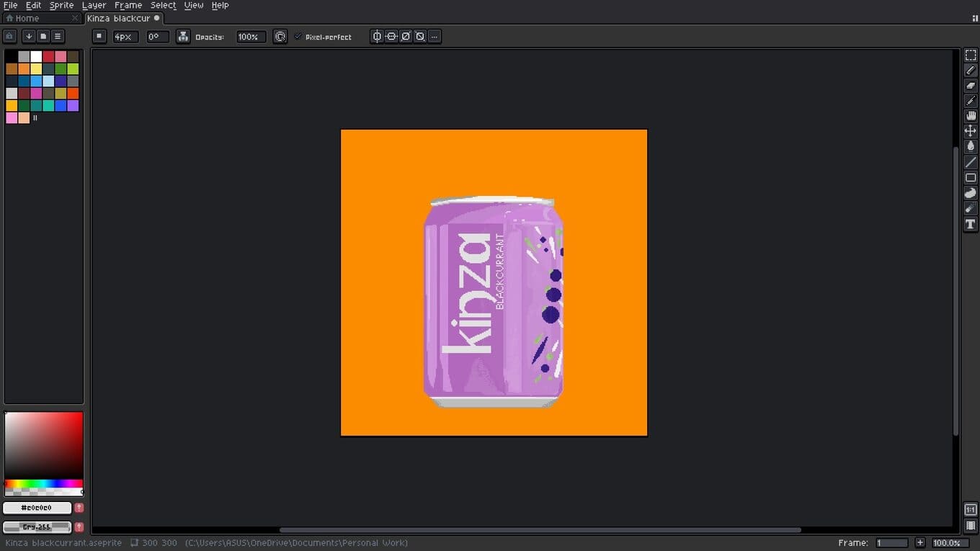Choose the Hand tool
The height and width of the screenshot is (551, 980).
[971, 116]
